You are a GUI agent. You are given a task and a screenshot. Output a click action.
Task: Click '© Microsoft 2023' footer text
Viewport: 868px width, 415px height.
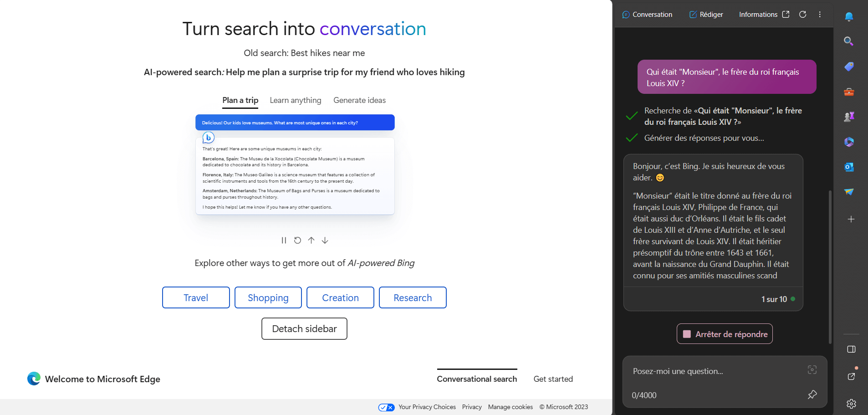coord(564,407)
